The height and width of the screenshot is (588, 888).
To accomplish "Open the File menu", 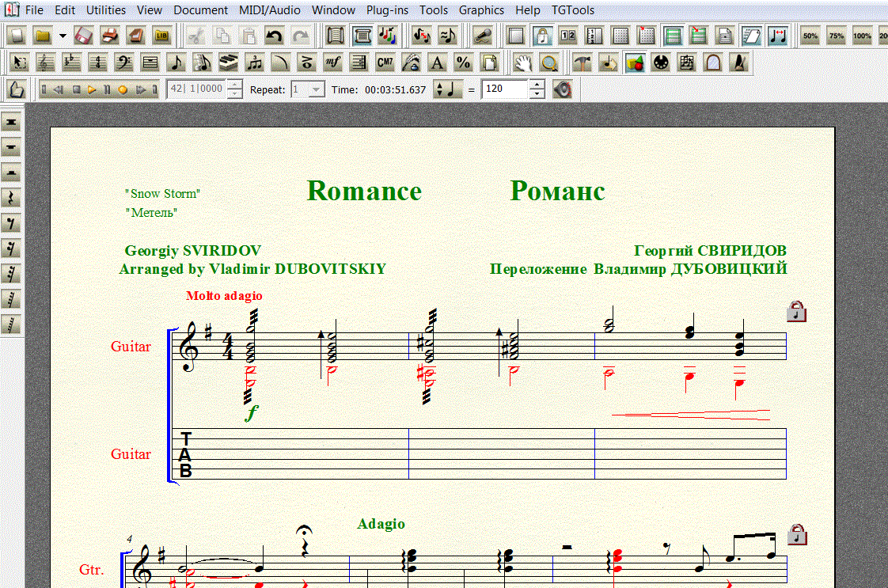I will (35, 10).
